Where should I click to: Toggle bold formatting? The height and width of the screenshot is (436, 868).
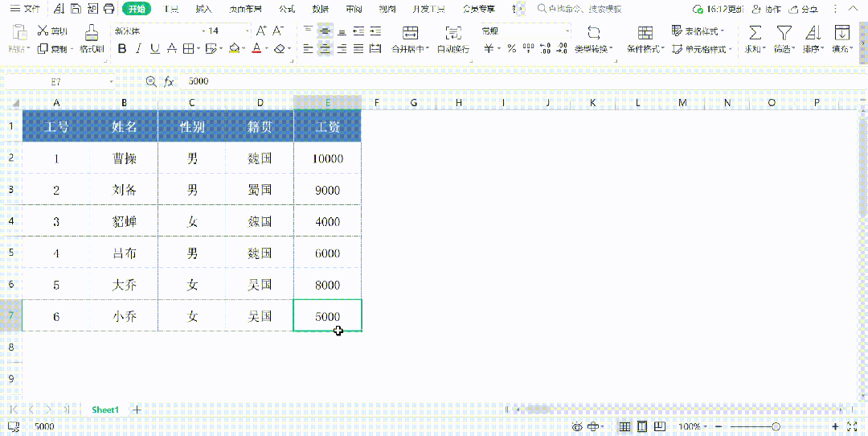tap(122, 49)
